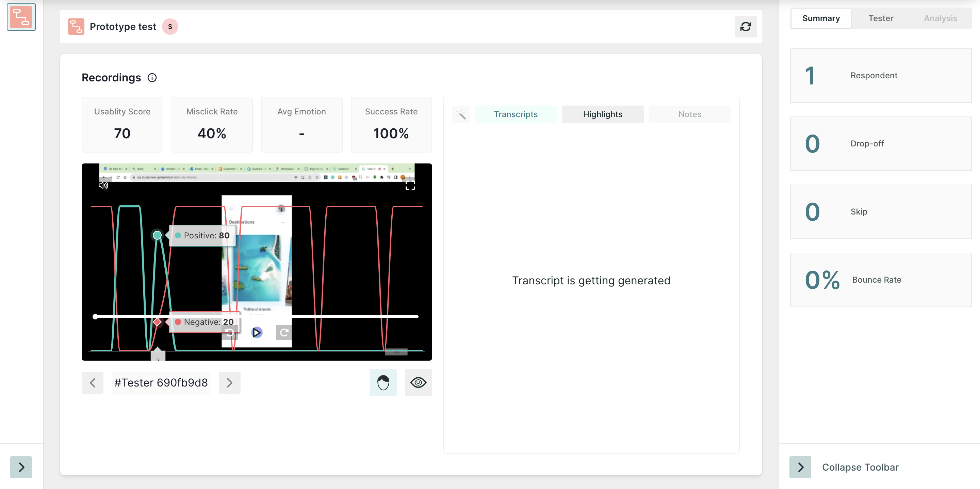Screen dimensions: 980x489
Task: Click the red Negative diamond data point
Action: point(157,322)
